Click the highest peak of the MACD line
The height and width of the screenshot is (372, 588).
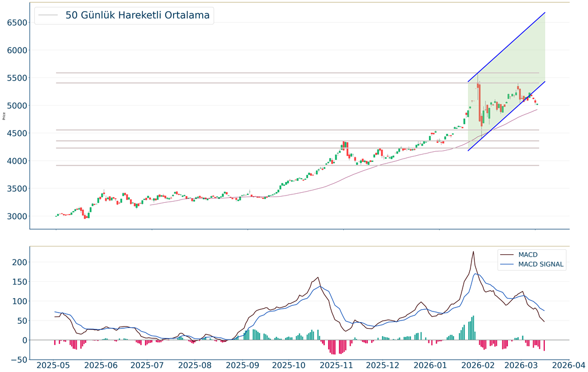[x=473, y=252]
